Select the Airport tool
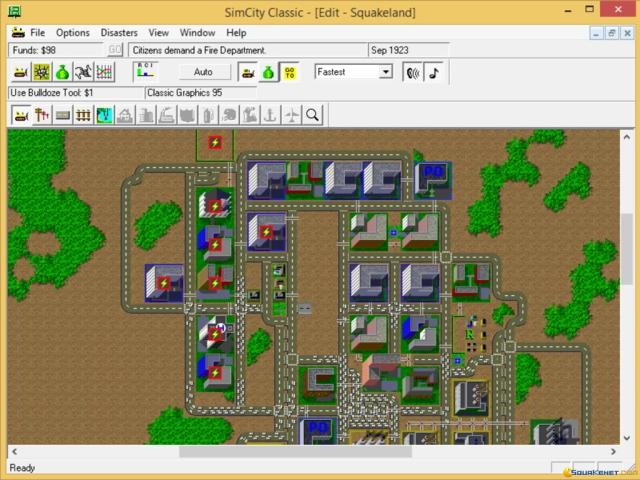Image resolution: width=640 pixels, height=480 pixels. click(291, 115)
